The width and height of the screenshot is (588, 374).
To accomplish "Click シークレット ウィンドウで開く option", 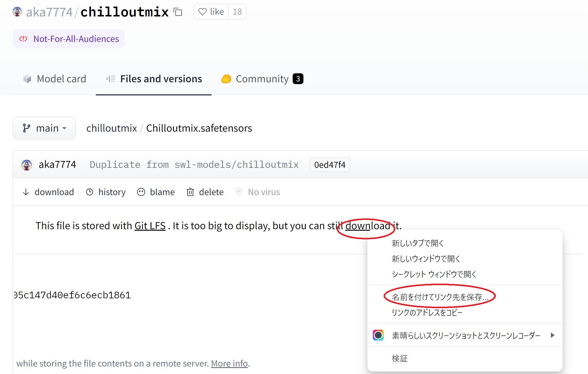I will 433,274.
